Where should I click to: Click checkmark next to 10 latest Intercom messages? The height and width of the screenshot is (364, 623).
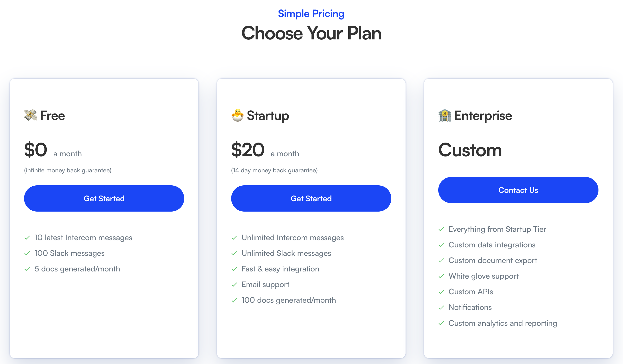pyautogui.click(x=27, y=238)
